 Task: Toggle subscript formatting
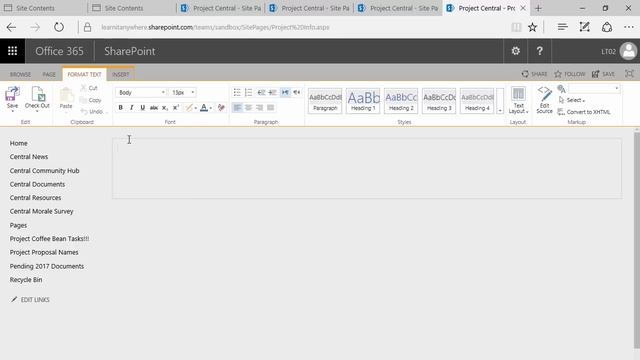point(164,108)
